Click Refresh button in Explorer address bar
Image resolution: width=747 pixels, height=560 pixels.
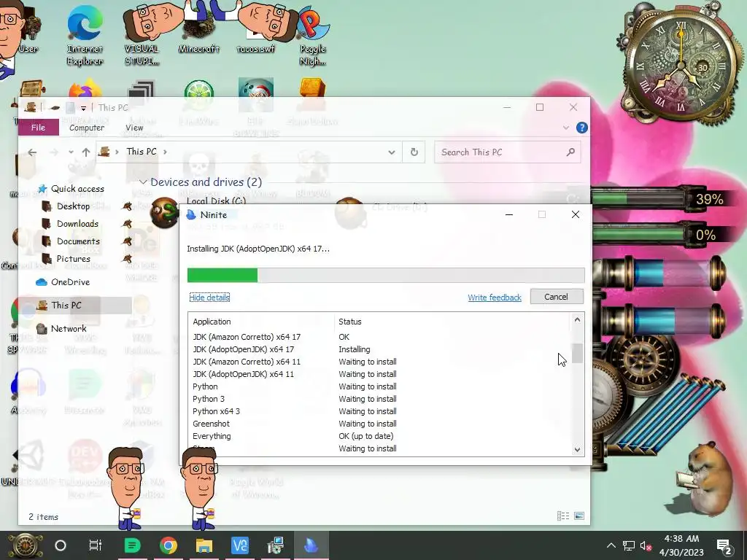(x=414, y=152)
